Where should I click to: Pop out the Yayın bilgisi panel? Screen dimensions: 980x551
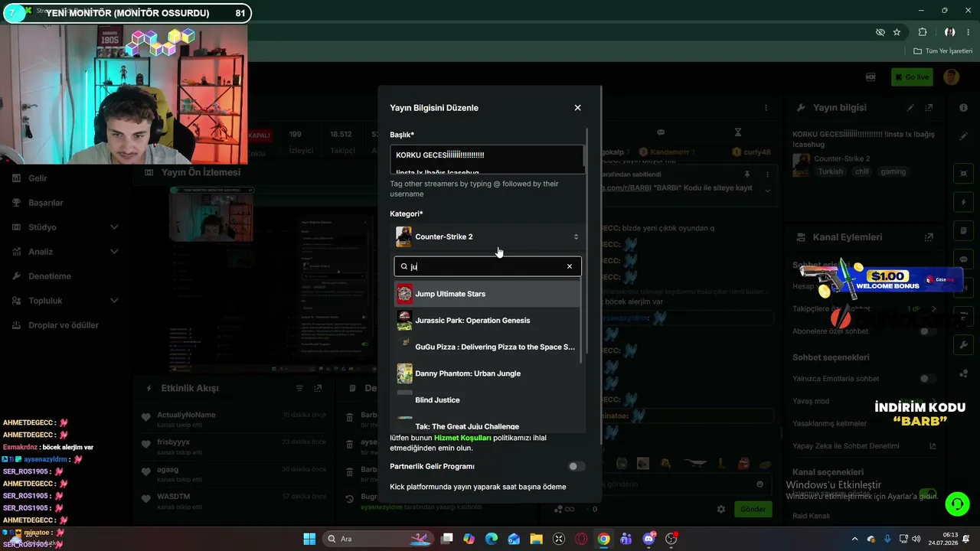(x=929, y=108)
